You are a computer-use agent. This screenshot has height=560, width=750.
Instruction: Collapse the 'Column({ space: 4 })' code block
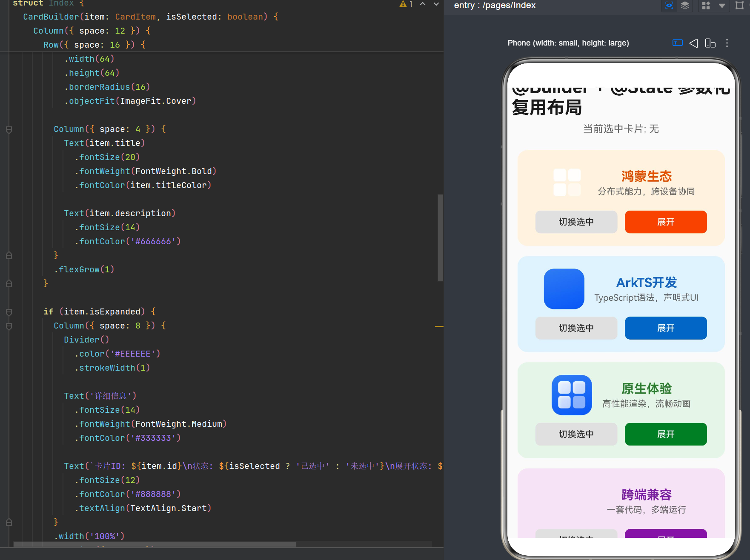click(9, 129)
